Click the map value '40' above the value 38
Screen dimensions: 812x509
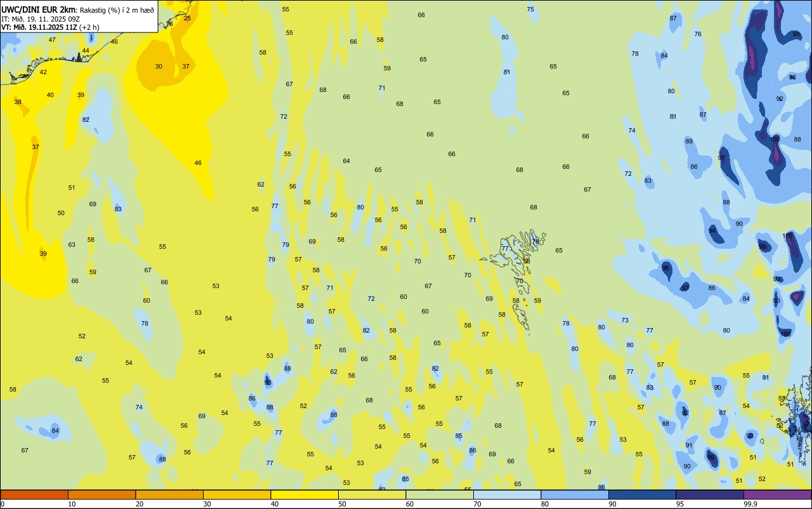[x=50, y=95]
